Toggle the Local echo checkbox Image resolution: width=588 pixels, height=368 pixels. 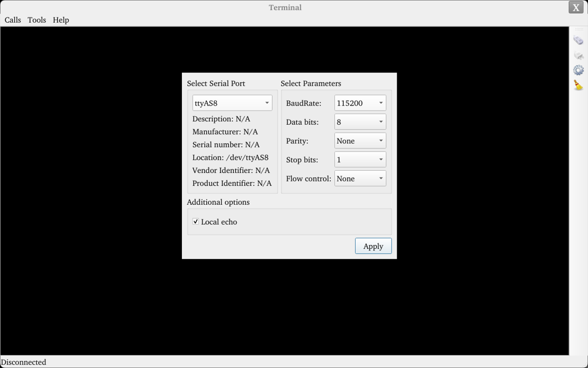[x=195, y=222]
